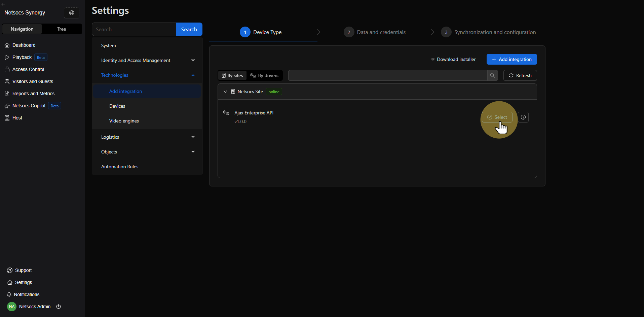Open Dashboard from sidebar
644x317 pixels.
[x=24, y=45]
